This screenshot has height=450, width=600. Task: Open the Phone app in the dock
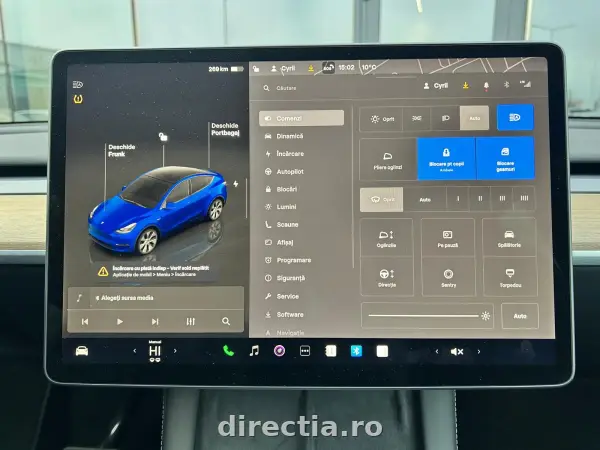(x=228, y=351)
